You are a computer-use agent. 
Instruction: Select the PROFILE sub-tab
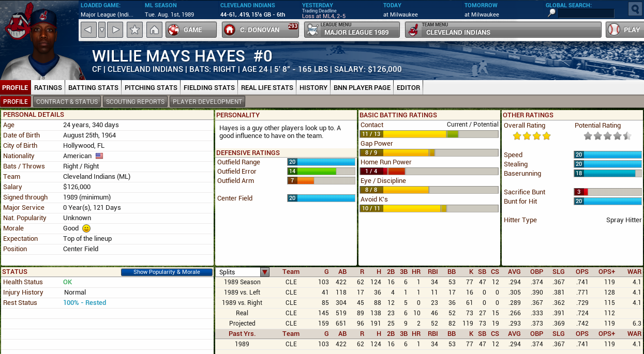16,101
